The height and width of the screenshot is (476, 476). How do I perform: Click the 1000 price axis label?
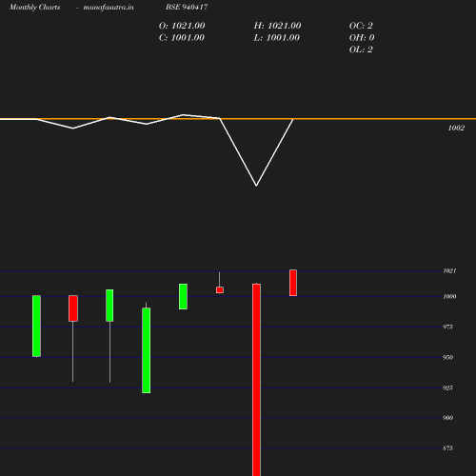tap(449, 296)
